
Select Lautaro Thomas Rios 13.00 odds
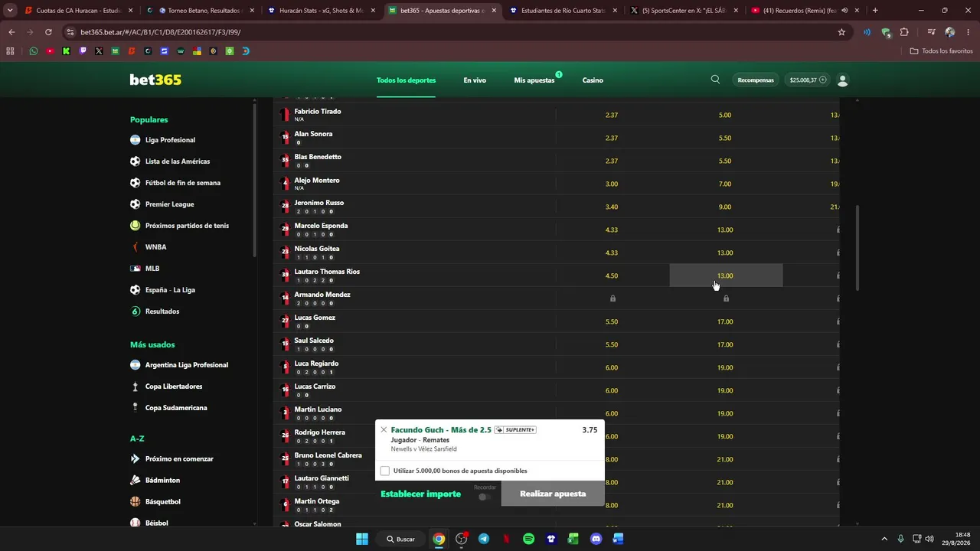725,275
